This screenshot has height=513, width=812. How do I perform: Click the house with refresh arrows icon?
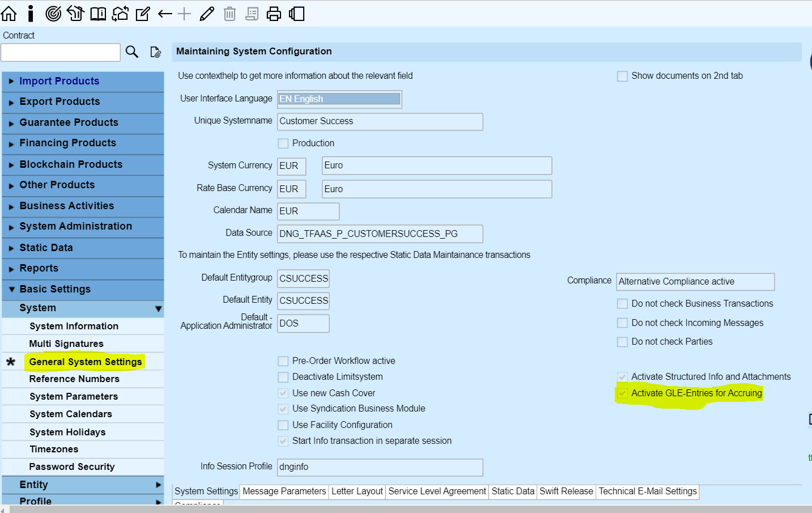pyautogui.click(x=120, y=14)
